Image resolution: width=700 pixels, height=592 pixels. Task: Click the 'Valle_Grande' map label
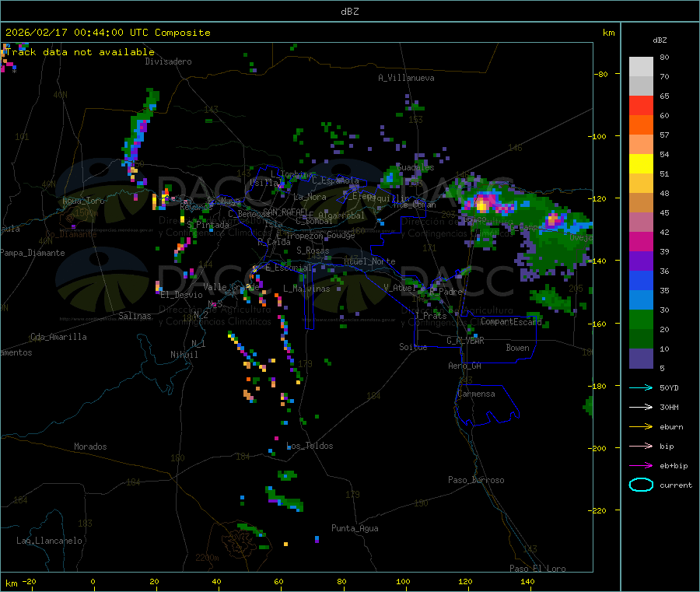click(231, 286)
